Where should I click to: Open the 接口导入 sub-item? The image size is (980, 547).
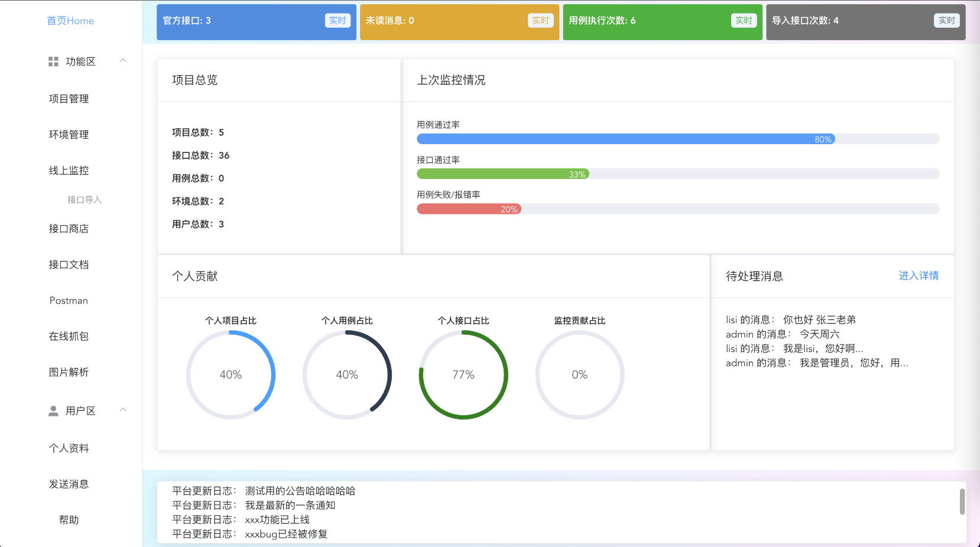point(85,200)
